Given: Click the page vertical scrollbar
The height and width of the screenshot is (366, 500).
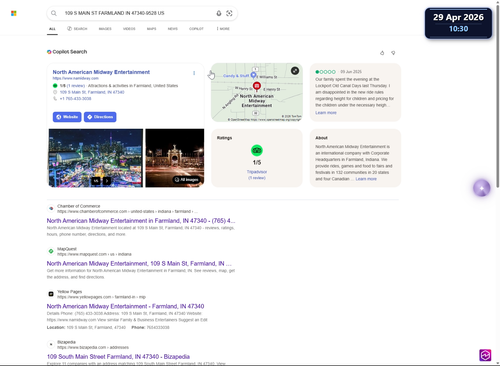Looking at the screenshot, I should click(x=498, y=95).
